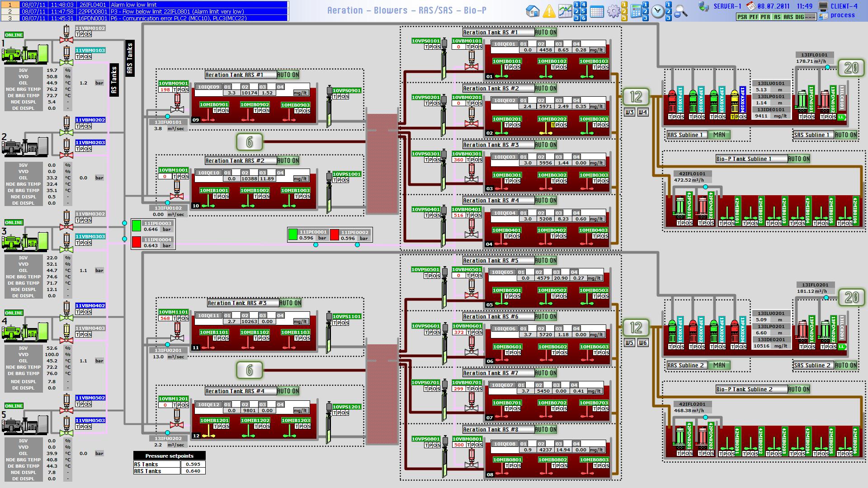
Task: Toggle MAN mode for RAS Subline 1
Action: click(719, 135)
